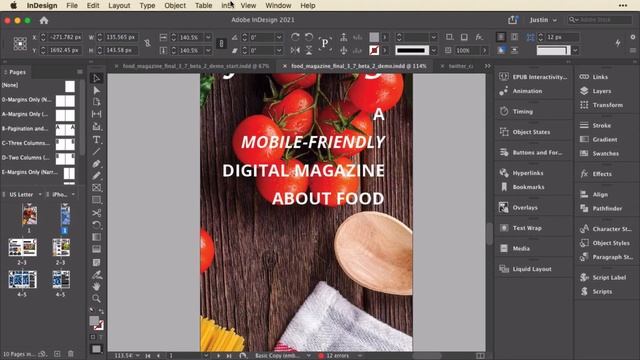
Task: Select the Direct Selection tool
Action: click(96, 90)
